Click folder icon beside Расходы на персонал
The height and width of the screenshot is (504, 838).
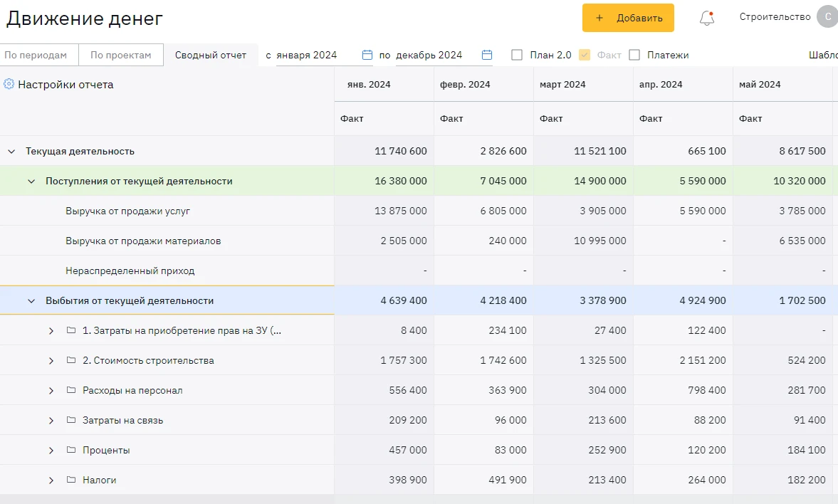71,389
